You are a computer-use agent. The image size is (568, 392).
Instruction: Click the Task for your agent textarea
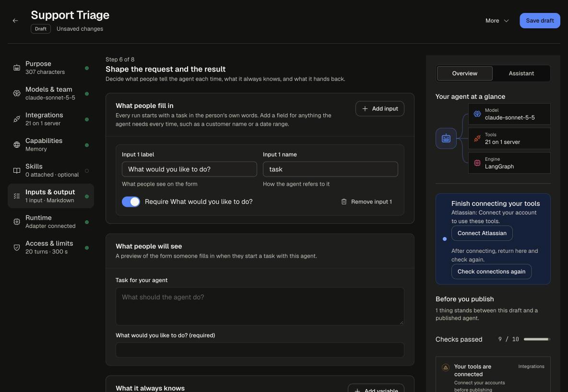260,306
